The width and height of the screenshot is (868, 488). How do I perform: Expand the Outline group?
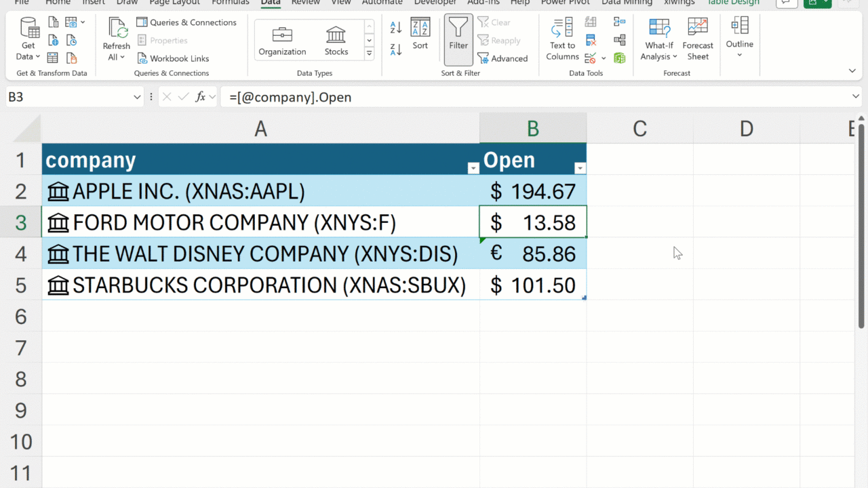pyautogui.click(x=739, y=37)
